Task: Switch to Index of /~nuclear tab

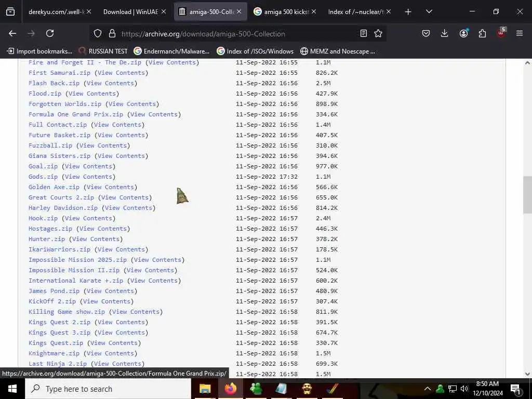Action: (355, 12)
